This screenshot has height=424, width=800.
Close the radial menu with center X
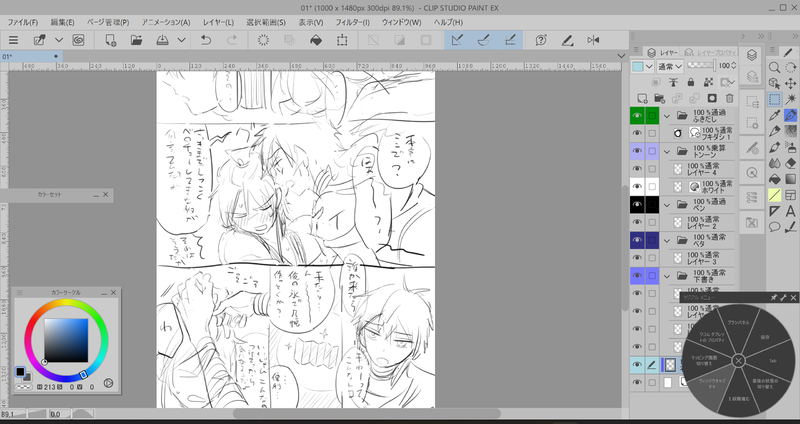[738, 361]
